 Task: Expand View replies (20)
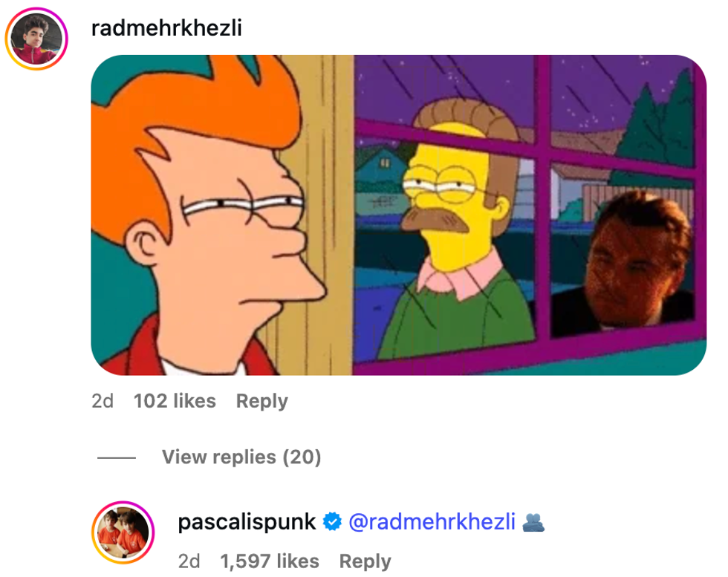coord(241,457)
